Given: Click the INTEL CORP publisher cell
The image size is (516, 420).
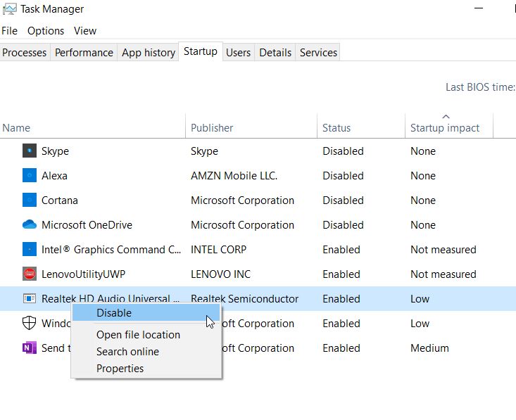Looking at the screenshot, I should (218, 250).
